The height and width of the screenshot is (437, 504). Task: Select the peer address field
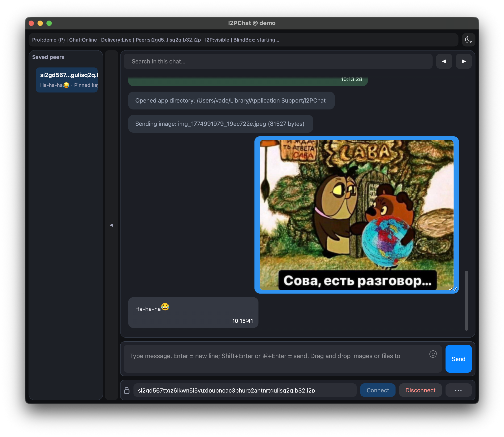pyautogui.click(x=245, y=390)
